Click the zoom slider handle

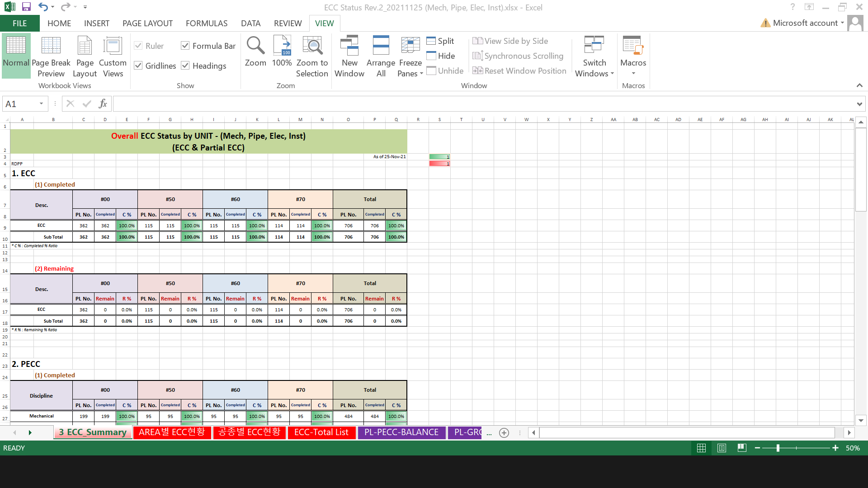tap(778, 448)
